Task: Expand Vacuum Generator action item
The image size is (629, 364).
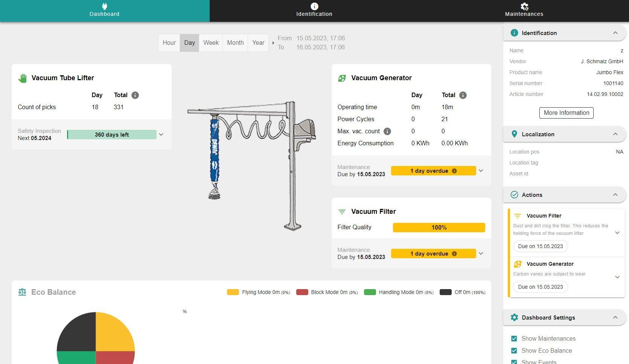Action: (x=617, y=277)
